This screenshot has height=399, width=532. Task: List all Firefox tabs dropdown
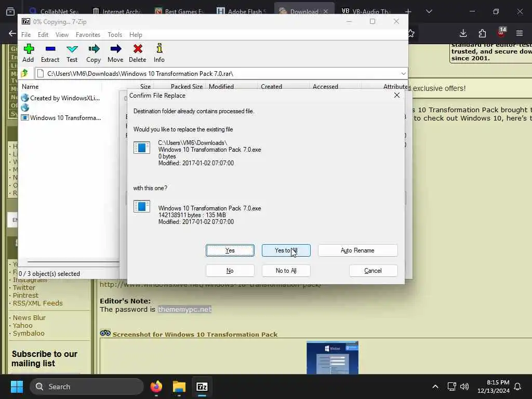click(x=429, y=11)
